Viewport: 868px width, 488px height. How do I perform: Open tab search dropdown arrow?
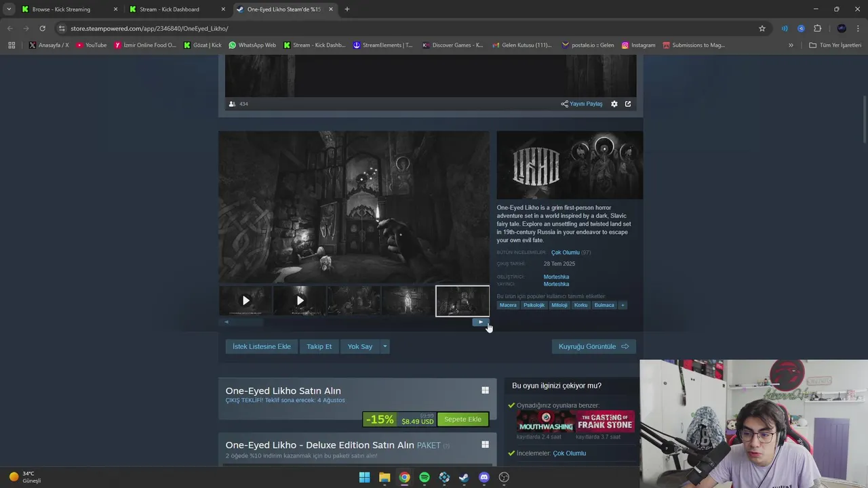8,9
